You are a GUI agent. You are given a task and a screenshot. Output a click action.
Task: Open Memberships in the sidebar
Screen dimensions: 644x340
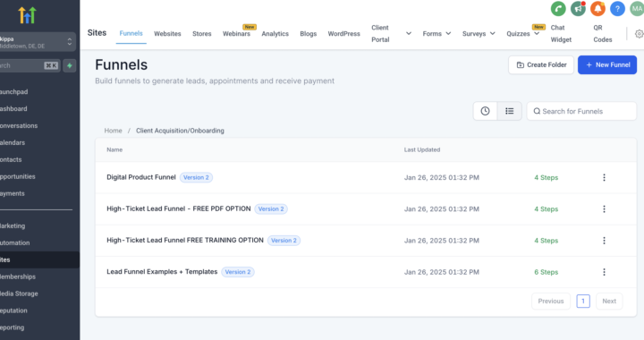18,276
